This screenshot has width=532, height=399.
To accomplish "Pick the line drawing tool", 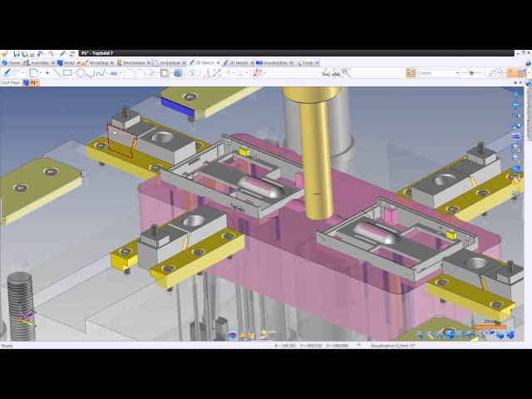I will coord(57,73).
